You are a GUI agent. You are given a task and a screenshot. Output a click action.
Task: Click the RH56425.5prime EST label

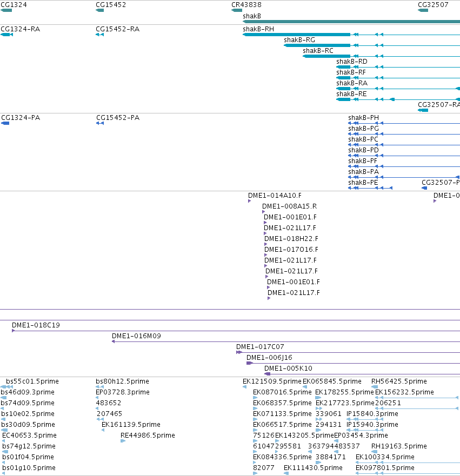pyautogui.click(x=399, y=381)
